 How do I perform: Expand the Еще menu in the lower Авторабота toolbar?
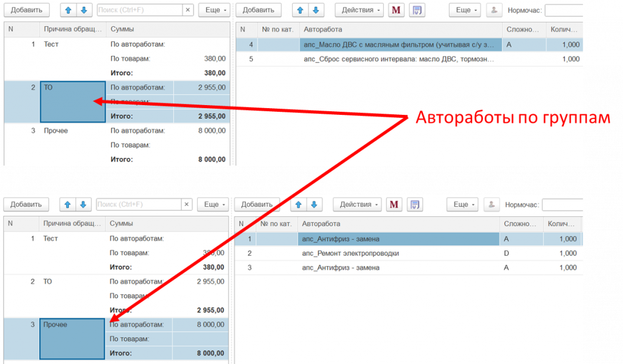pos(464,204)
